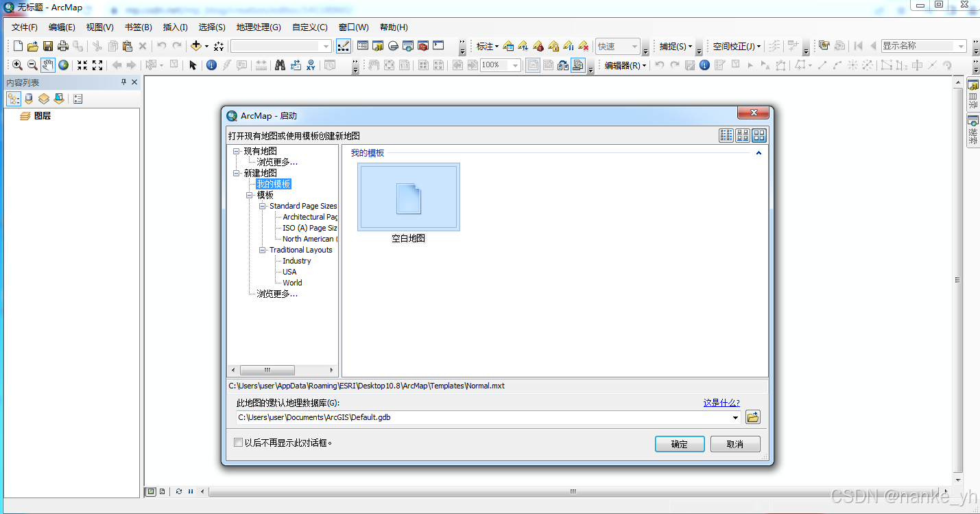Screen dimensions: 980x514
Task: Open the red ArcToolbox icon
Action: (423, 46)
